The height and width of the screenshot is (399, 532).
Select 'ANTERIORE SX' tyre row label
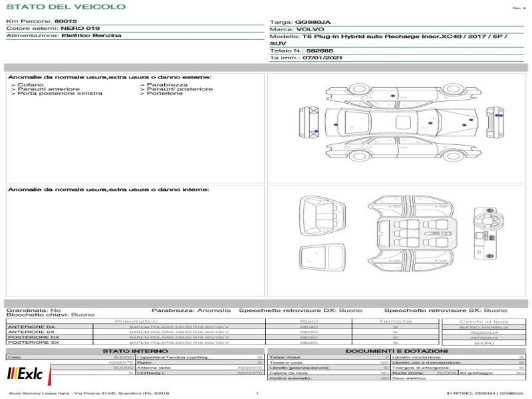(31, 332)
